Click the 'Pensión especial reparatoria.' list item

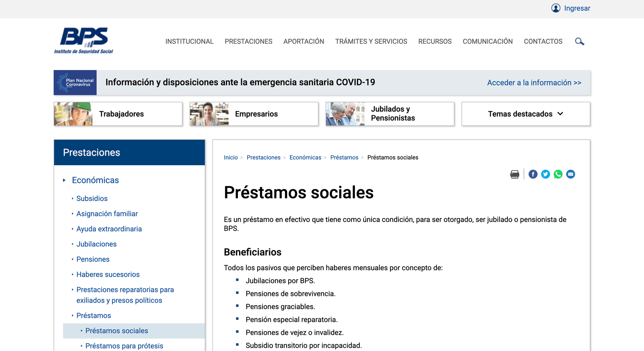(x=291, y=320)
